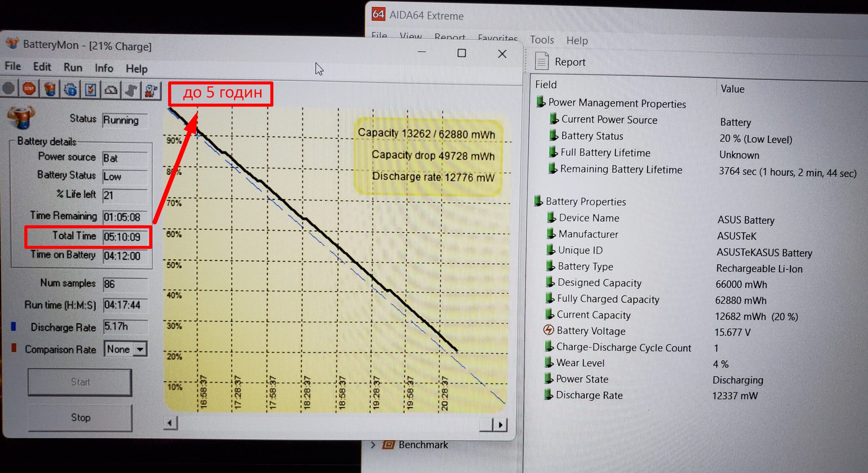Viewport: 868px width, 473px height.
Task: Click the checklist toolbar icon
Action: [x=91, y=90]
